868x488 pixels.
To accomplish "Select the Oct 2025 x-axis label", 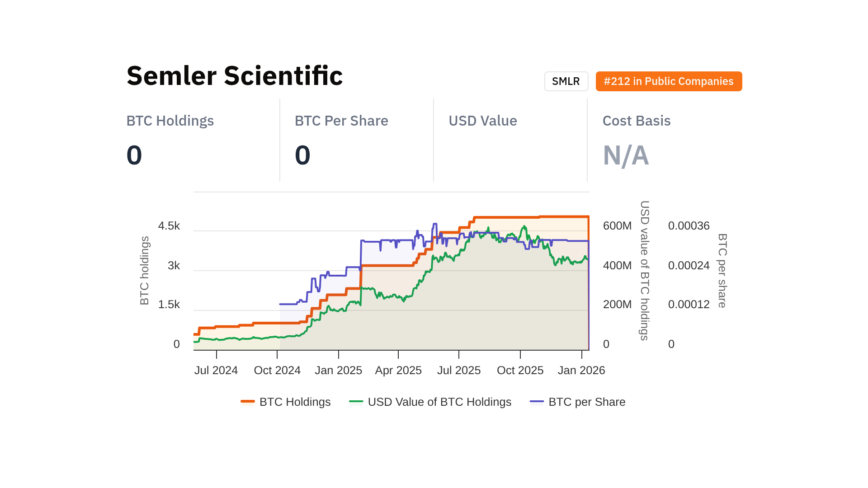I will click(520, 371).
